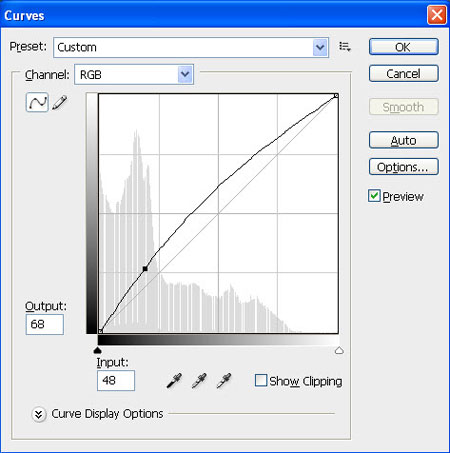
Task: Pick the gray point eyedropper
Action: pyautogui.click(x=199, y=381)
